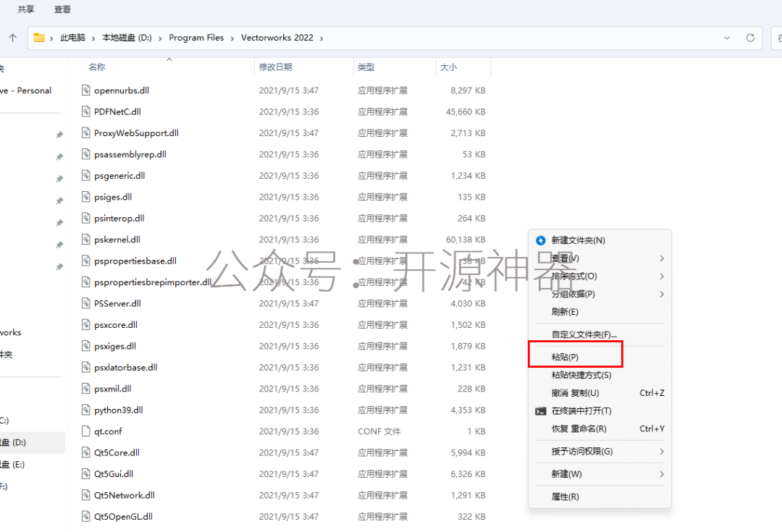Click the pskernel.dll file icon

pyautogui.click(x=85, y=240)
